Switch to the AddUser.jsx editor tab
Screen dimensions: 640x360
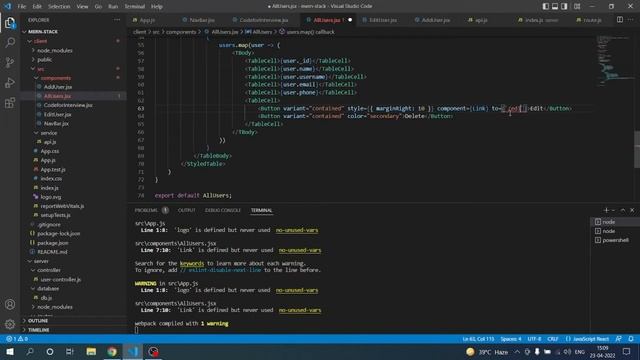435,20
